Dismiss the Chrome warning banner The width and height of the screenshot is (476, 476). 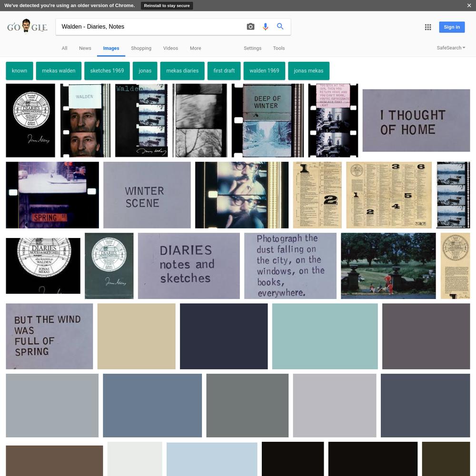tap(469, 5)
